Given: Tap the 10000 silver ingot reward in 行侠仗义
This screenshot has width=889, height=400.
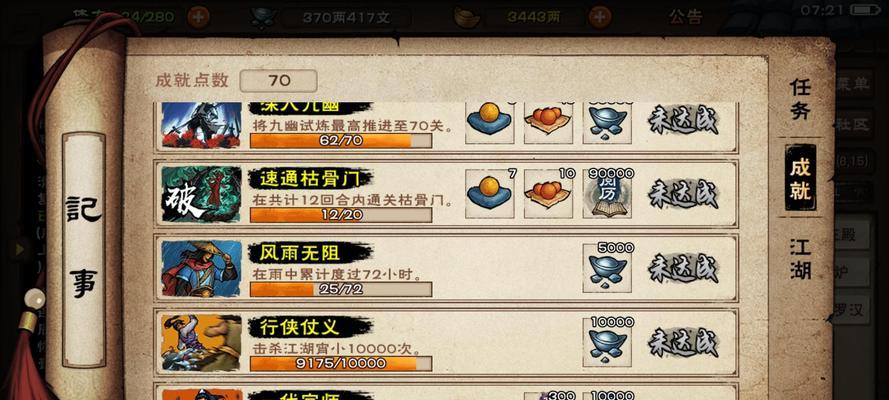Looking at the screenshot, I should coord(607,343).
